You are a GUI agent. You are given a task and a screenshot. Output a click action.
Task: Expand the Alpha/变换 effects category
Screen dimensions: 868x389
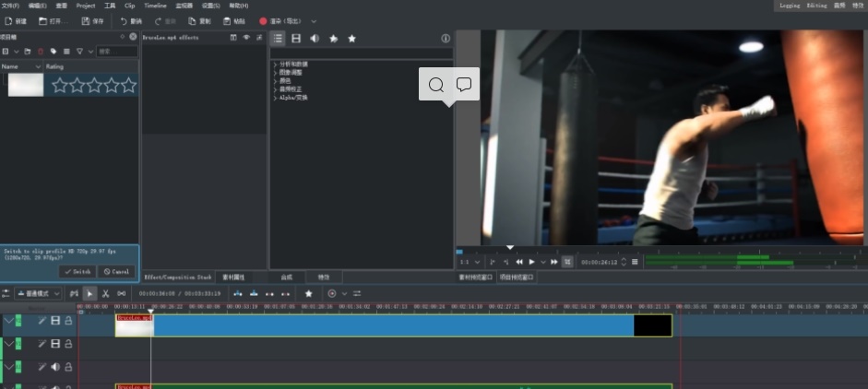[x=293, y=97]
